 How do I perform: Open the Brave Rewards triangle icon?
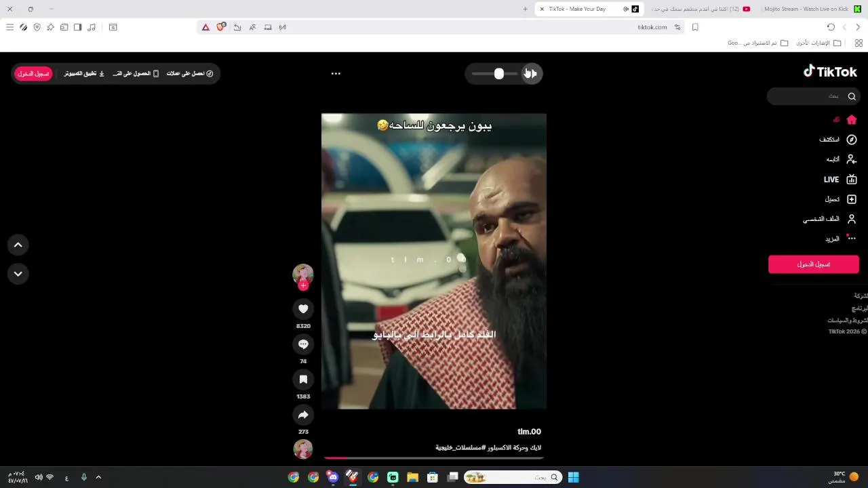205,27
